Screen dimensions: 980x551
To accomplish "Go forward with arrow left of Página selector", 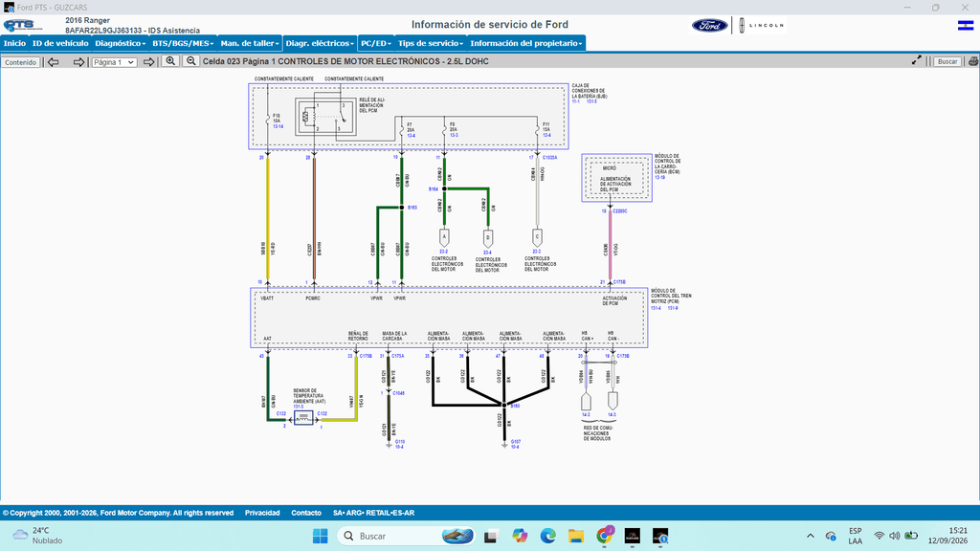I will pyautogui.click(x=78, y=62).
